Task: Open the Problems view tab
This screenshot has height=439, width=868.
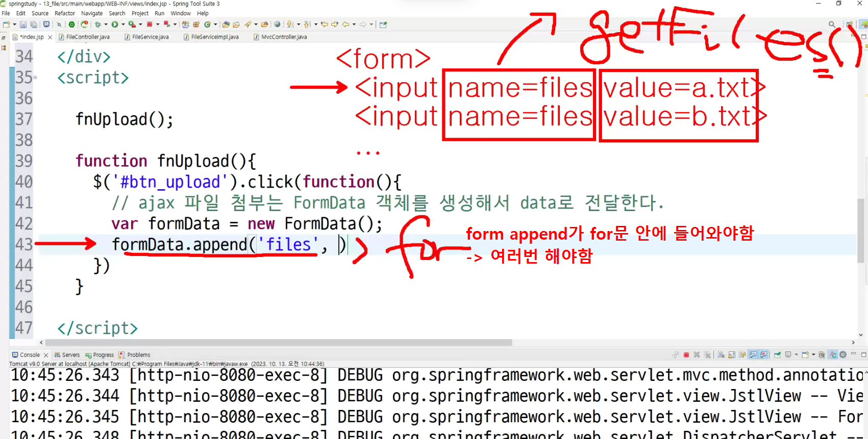Action: [x=134, y=355]
